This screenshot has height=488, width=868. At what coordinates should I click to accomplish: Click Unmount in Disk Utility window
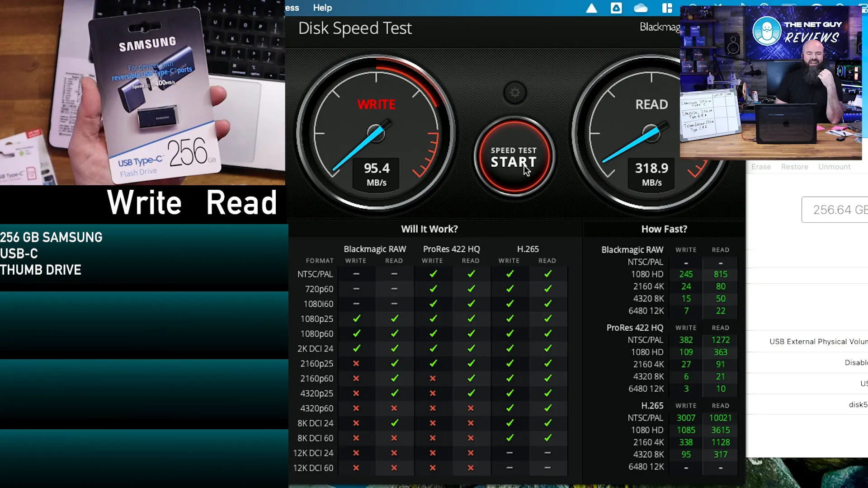pyautogui.click(x=834, y=167)
